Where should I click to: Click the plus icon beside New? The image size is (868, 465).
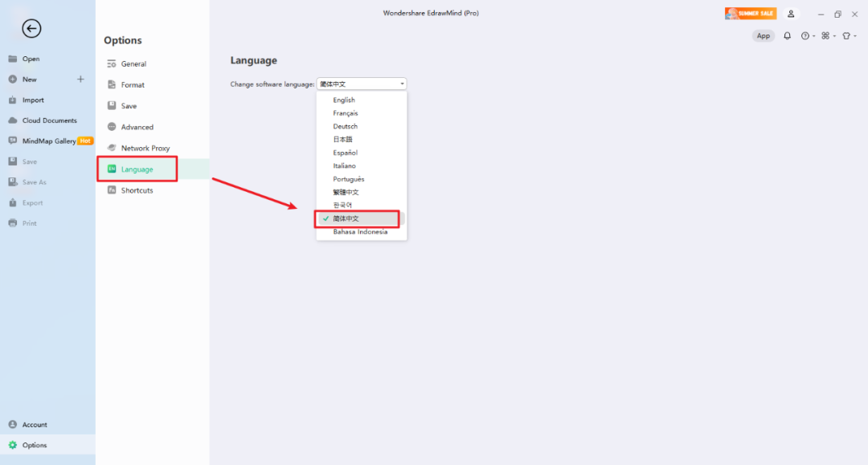pos(80,80)
